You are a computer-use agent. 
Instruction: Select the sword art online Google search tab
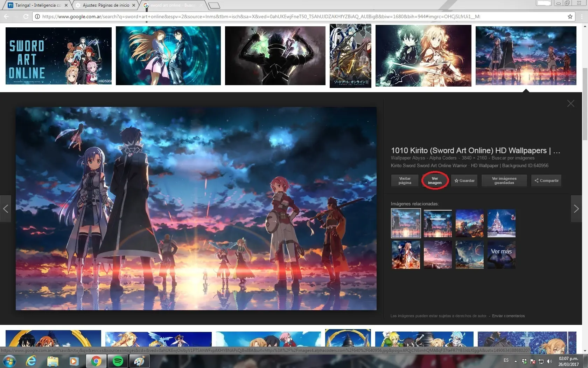pos(173,5)
